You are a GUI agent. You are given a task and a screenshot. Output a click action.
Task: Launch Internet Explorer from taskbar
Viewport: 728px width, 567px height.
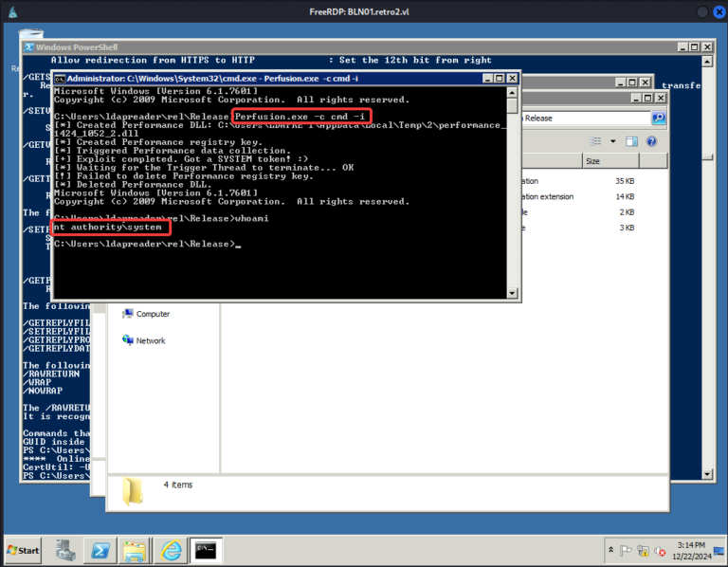click(171, 550)
